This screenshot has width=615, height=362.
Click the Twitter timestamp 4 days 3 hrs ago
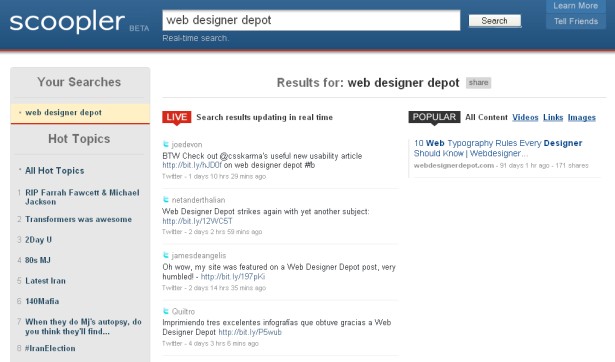[211, 344]
